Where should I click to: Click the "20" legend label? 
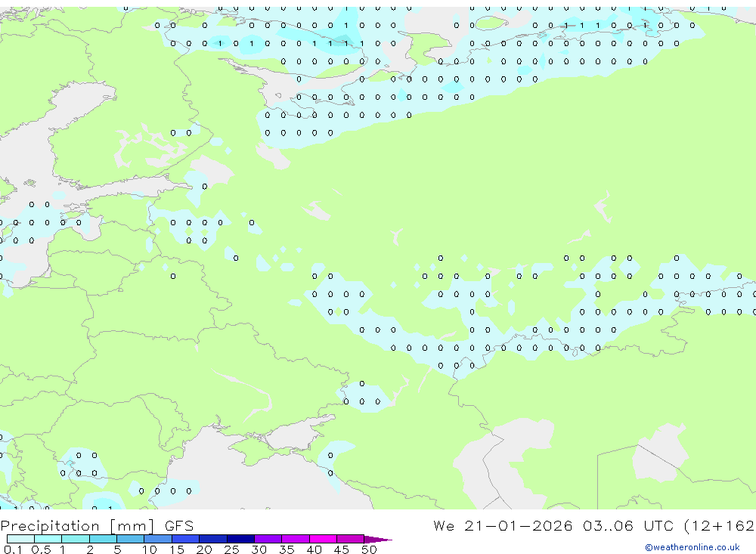tap(204, 549)
